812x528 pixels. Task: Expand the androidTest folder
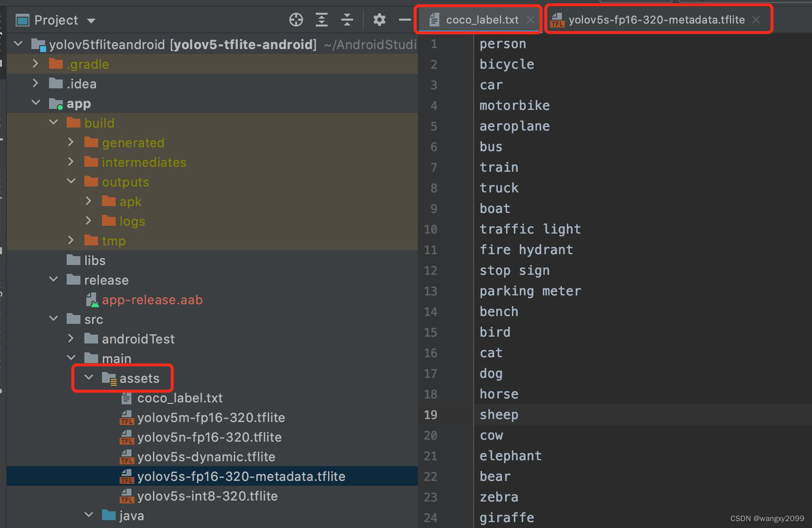[71, 338]
